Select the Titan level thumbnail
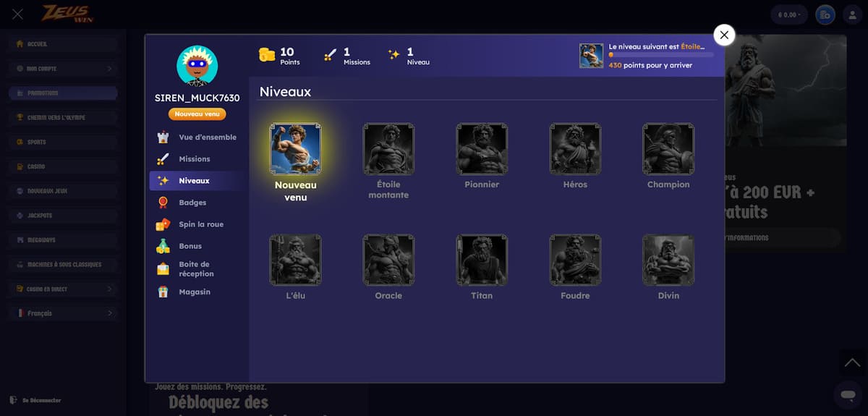Image resolution: width=868 pixels, height=416 pixels. [482, 260]
